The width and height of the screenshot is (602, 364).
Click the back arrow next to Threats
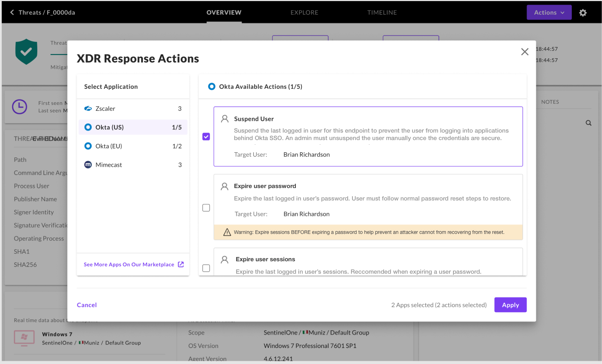[12, 12]
